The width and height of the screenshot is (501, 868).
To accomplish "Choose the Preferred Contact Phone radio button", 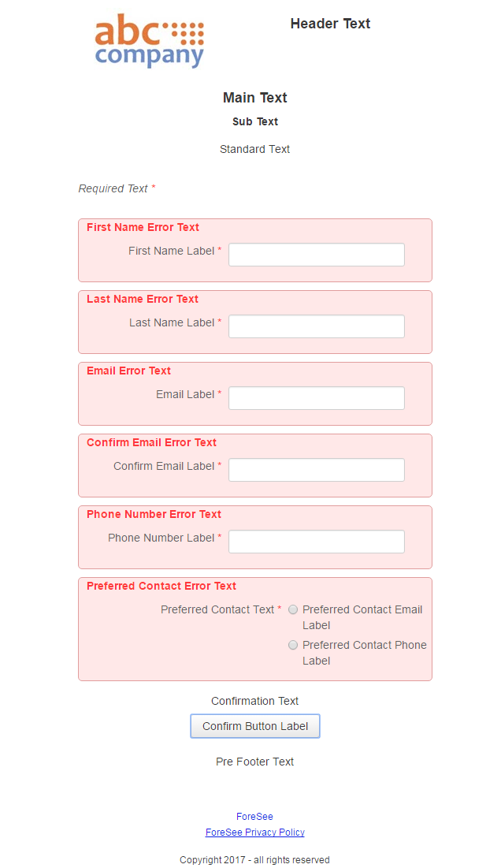I will pyautogui.click(x=293, y=645).
